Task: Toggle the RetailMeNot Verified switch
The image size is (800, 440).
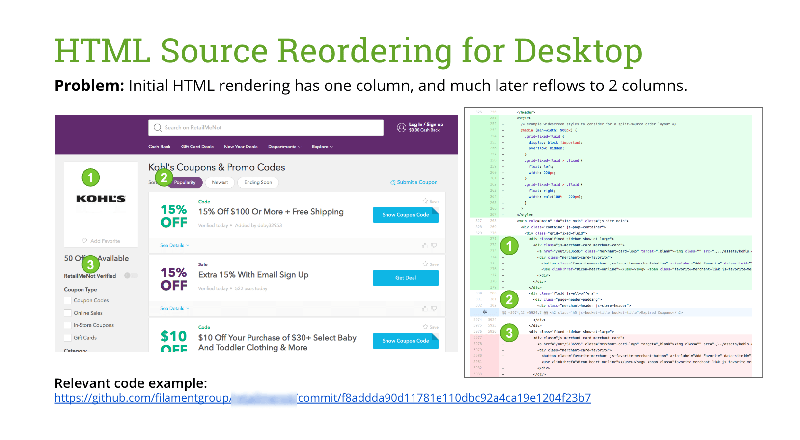Action: (131, 276)
